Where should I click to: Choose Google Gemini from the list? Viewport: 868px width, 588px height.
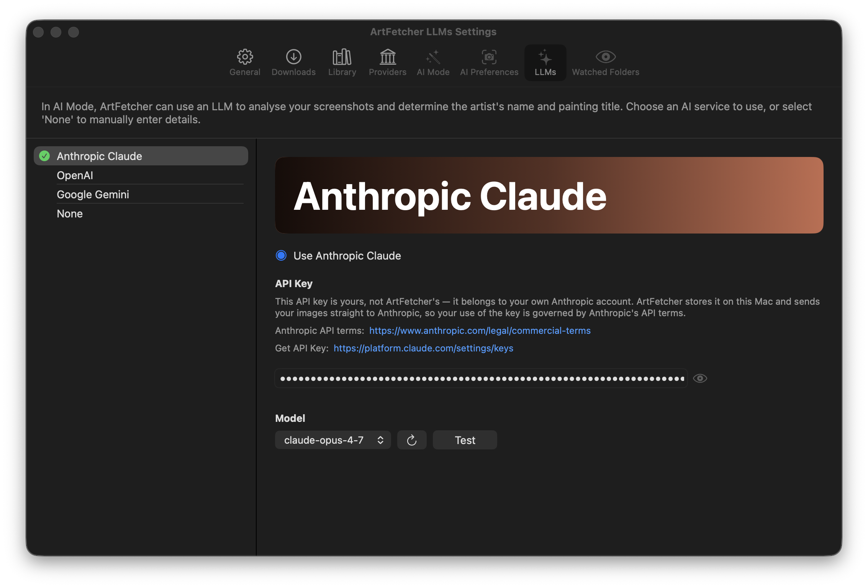point(141,194)
